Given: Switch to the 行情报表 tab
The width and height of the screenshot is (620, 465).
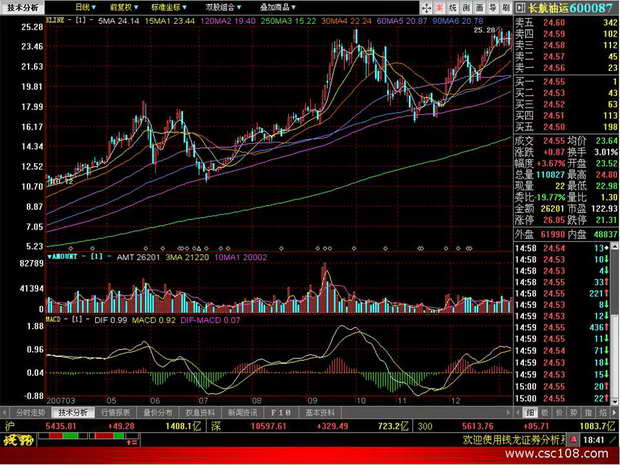Looking at the screenshot, I should pos(115,413).
